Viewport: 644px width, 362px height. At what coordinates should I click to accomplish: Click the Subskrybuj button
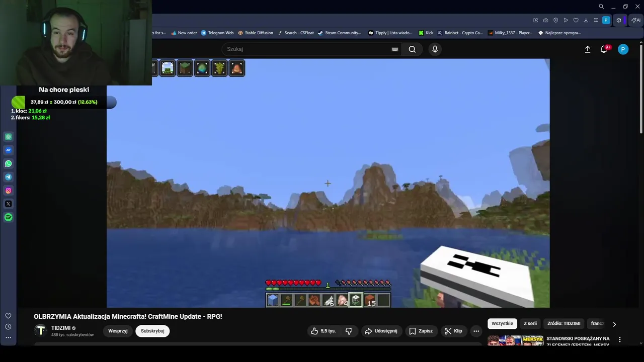pos(152,331)
